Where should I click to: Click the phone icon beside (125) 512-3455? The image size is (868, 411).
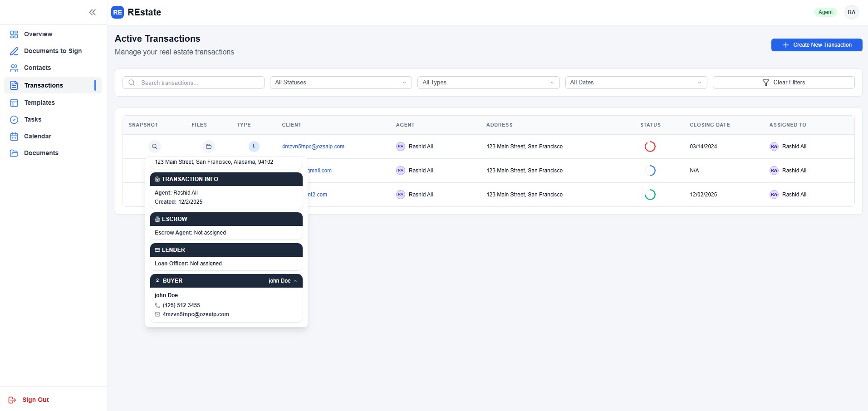(157, 305)
